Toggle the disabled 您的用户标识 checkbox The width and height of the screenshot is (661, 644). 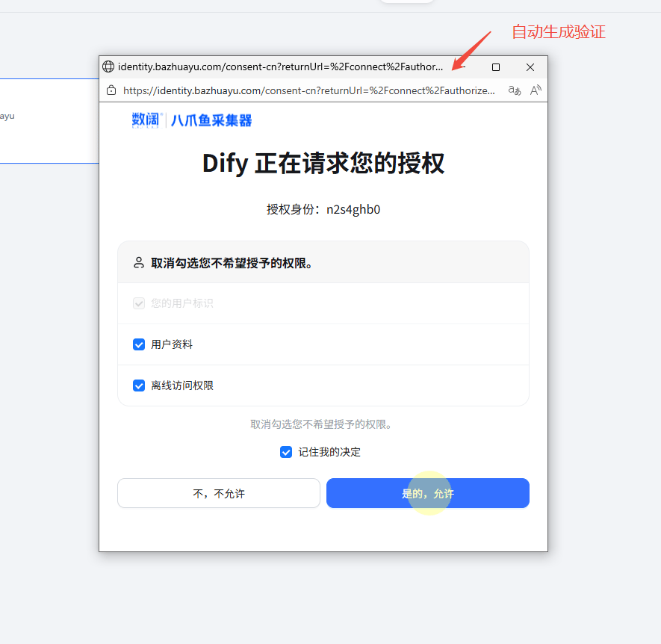(x=139, y=303)
